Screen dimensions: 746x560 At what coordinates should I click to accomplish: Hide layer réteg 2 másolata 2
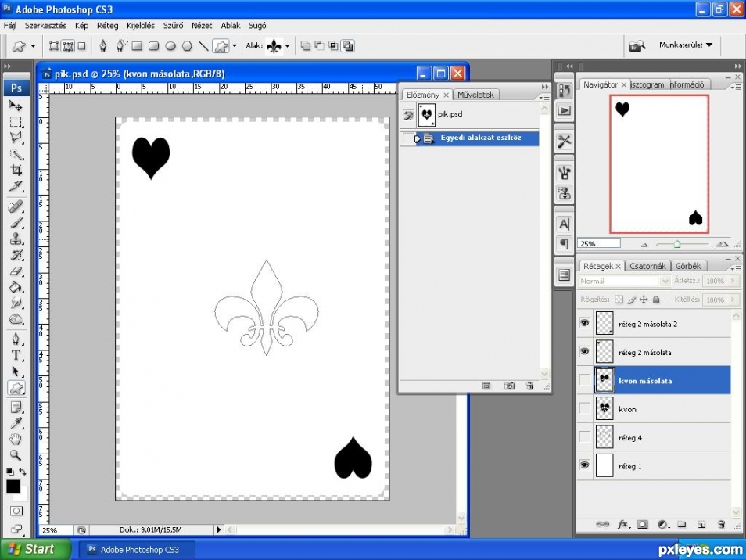pos(584,323)
